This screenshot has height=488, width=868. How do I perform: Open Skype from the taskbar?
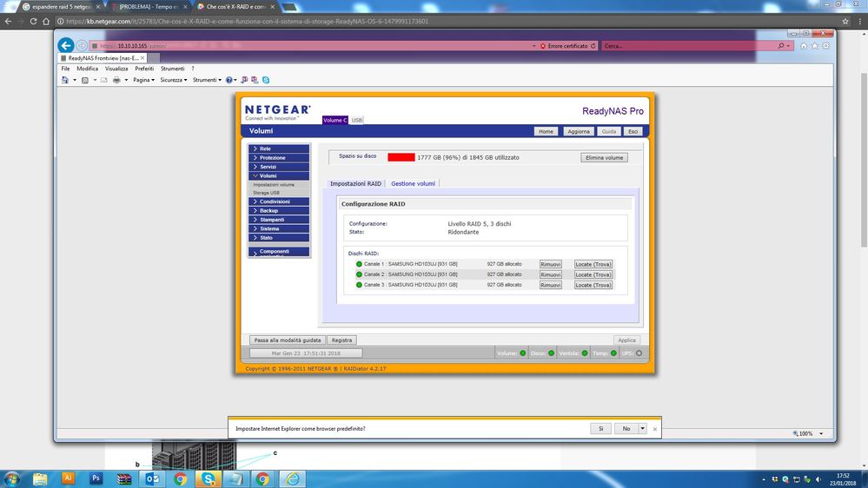[x=209, y=478]
